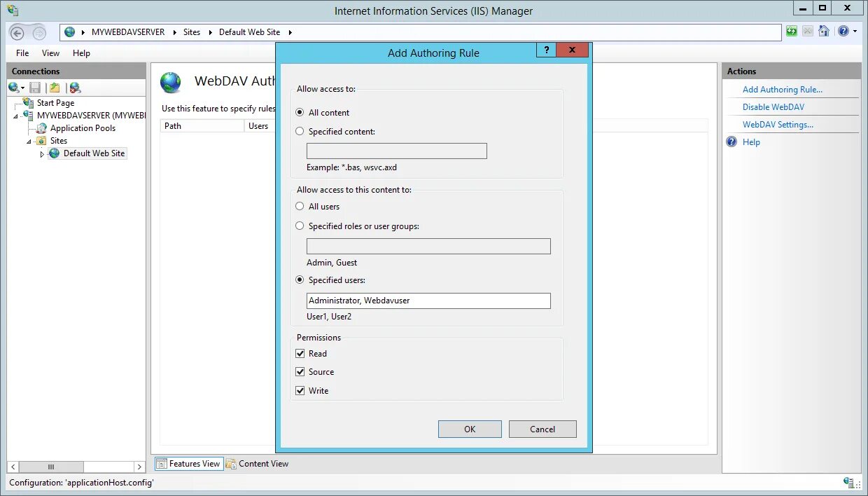Click breadcrumb arrow after MYWEBDAVSERVER

[x=174, y=32]
